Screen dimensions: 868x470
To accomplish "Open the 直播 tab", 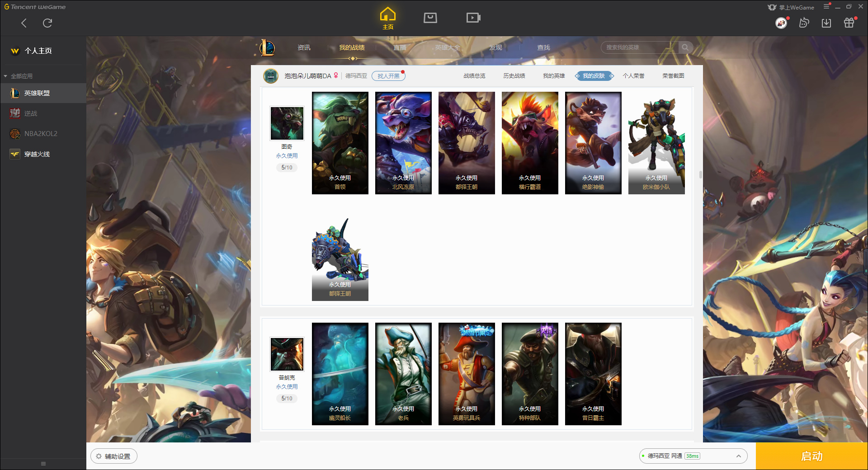I will tap(400, 47).
